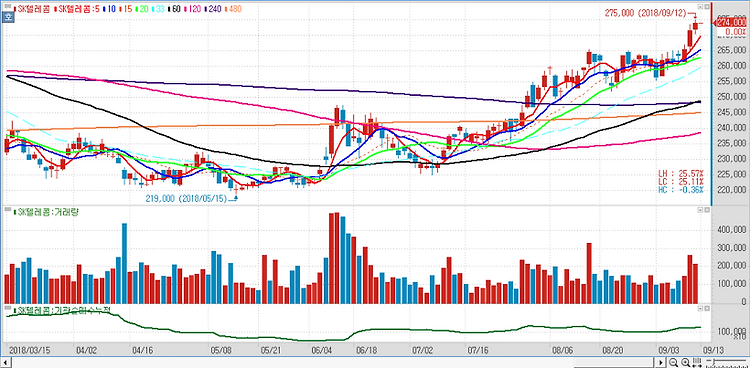The height and width of the screenshot is (368, 750).
Task: Click the LC : 25.11% value
Action: (682, 181)
